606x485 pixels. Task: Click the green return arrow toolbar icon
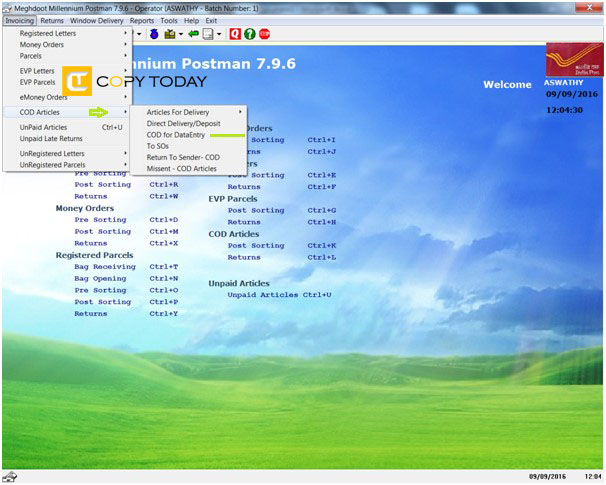click(x=193, y=34)
